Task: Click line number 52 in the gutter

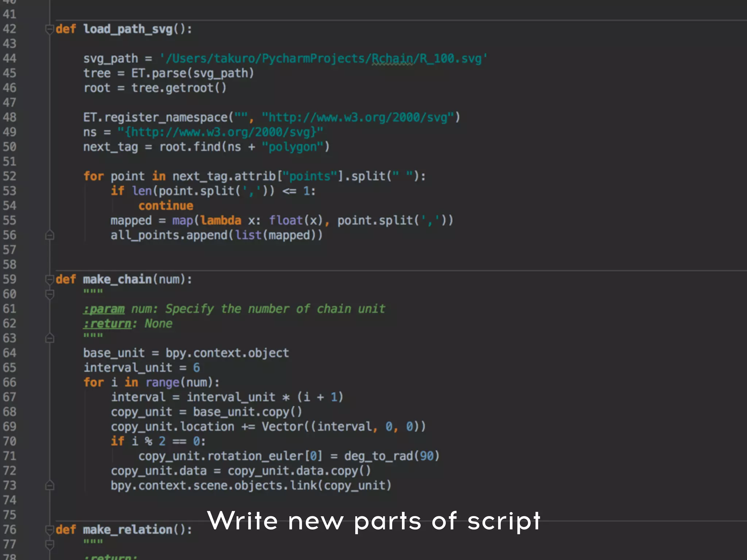Action: pos(9,176)
